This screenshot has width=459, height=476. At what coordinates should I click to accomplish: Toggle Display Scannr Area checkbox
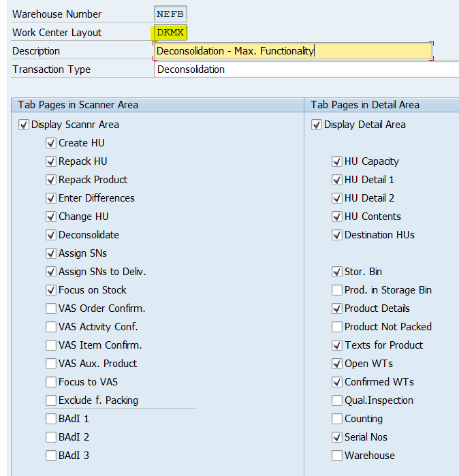tap(24, 125)
